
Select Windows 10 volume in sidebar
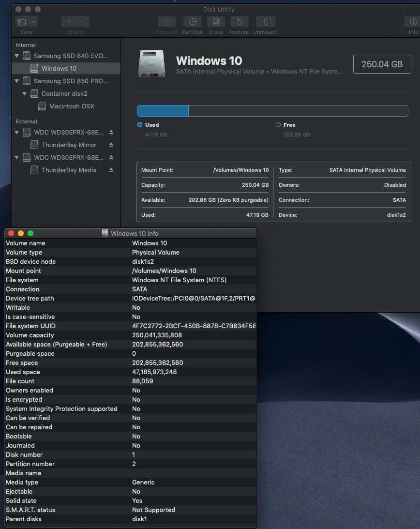66,69
